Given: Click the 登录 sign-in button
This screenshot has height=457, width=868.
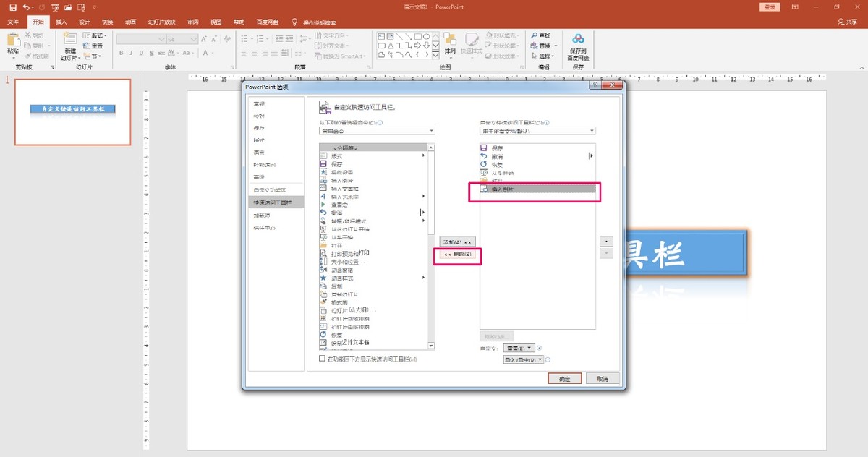Looking at the screenshot, I should click(770, 7).
